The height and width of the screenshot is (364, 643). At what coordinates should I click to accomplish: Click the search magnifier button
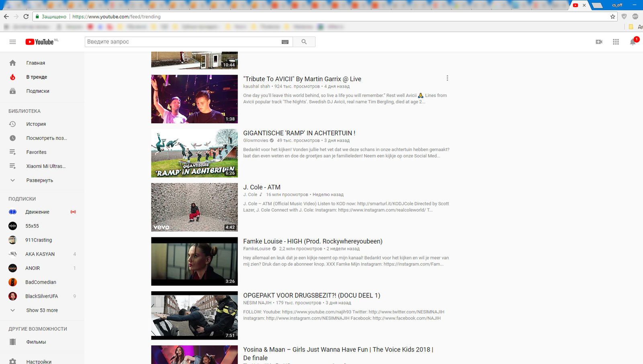(x=304, y=42)
